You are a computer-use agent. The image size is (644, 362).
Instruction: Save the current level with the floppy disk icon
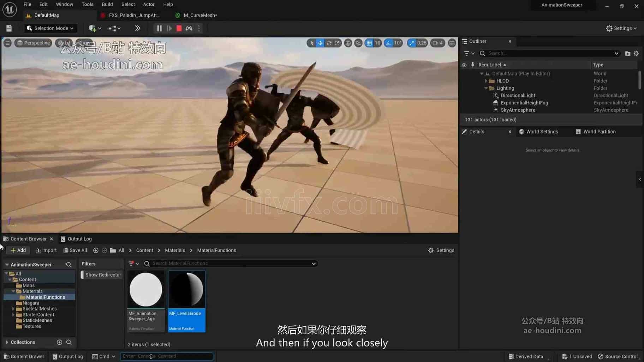(9, 28)
